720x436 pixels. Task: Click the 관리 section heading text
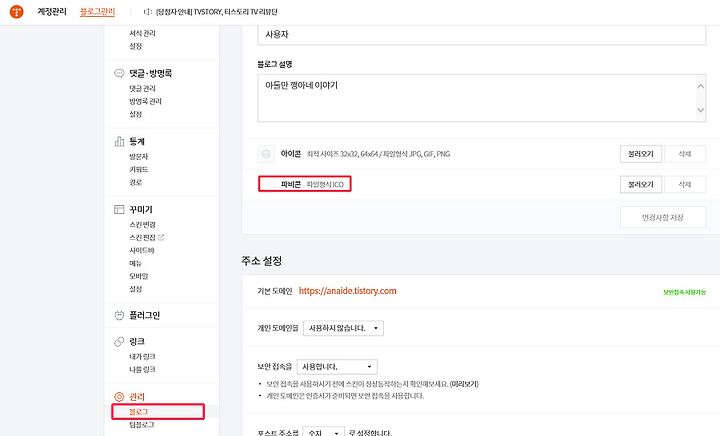(137, 397)
